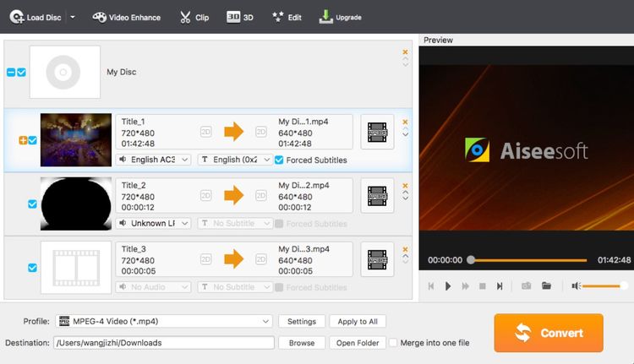The width and height of the screenshot is (634, 364).
Task: Uncheck the Title_2 checkbox
Action: pos(33,204)
